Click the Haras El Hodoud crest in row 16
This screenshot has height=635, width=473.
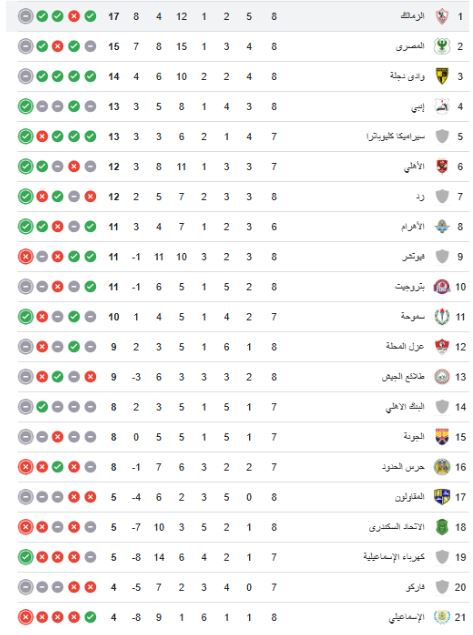point(442,467)
